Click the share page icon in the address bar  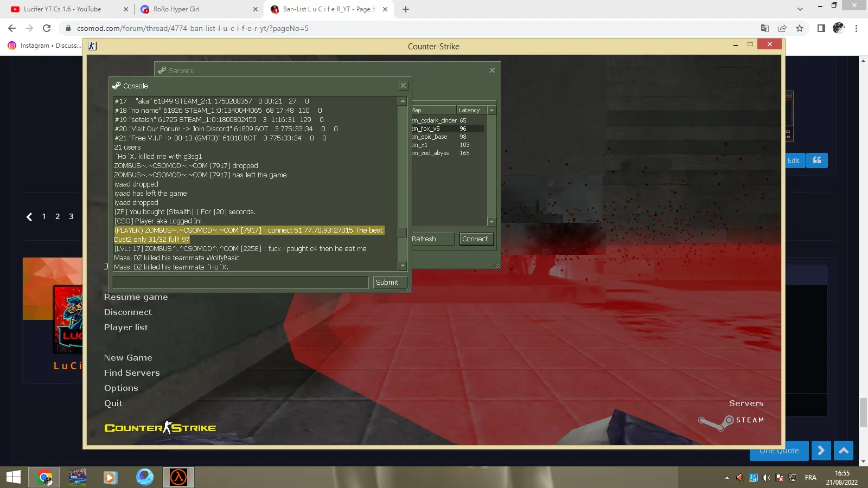point(782,28)
